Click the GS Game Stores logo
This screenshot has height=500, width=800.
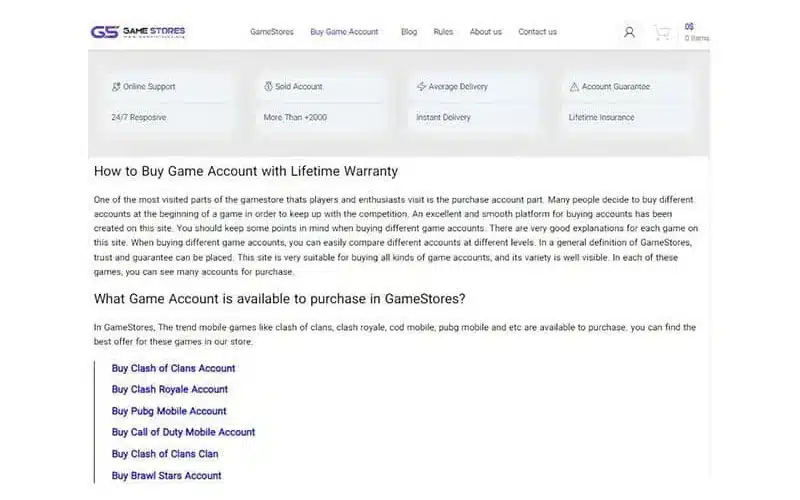138,32
